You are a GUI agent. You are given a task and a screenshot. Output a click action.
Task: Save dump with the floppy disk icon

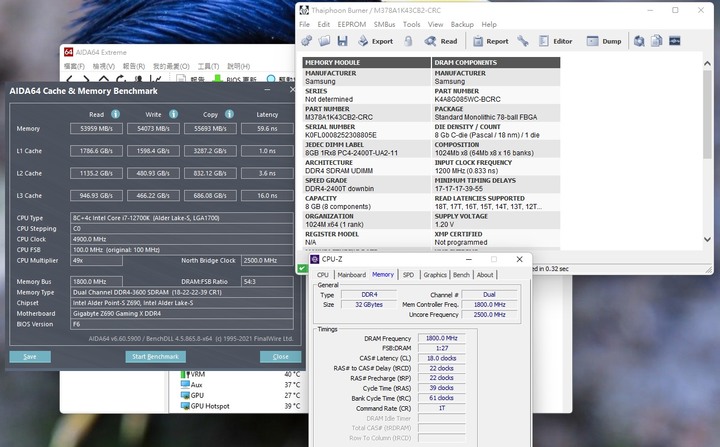[x=342, y=41]
